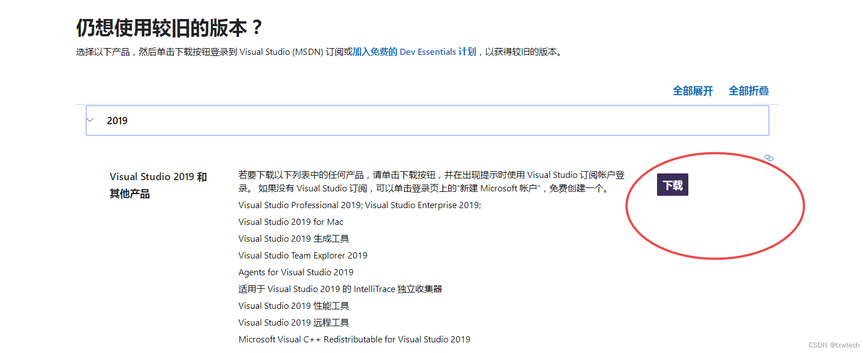Expand all version sections via 全部展开
The width and height of the screenshot is (868, 353).
click(x=693, y=91)
